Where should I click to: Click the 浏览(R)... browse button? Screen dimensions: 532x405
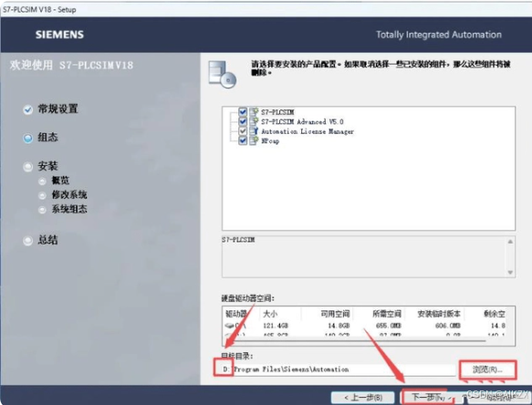click(x=487, y=369)
